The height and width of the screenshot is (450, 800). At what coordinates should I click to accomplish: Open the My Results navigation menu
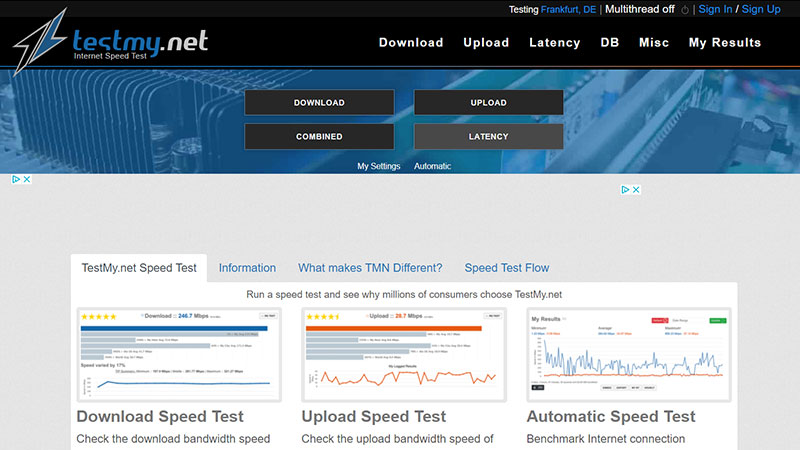coord(724,43)
